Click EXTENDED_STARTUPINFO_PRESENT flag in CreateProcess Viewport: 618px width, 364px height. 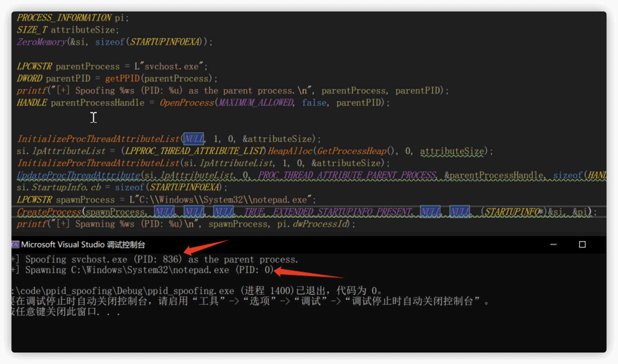[342, 212]
